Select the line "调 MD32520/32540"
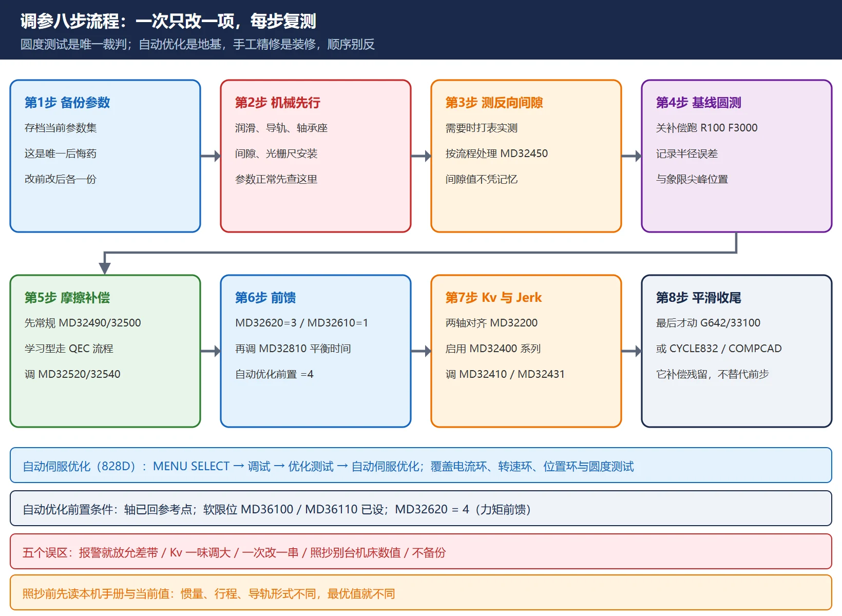The image size is (842, 616). point(72,374)
